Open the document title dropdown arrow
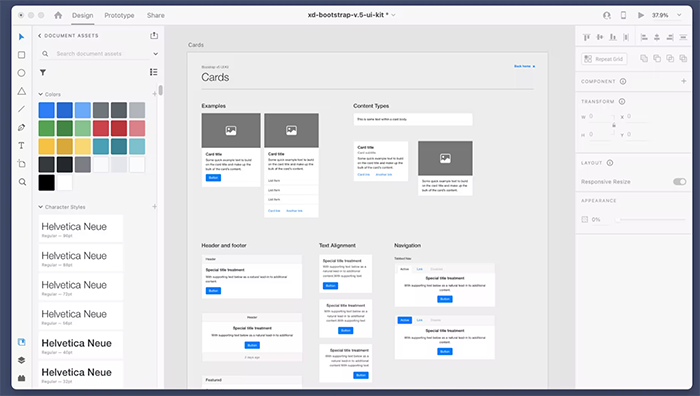The height and width of the screenshot is (396, 700). click(393, 15)
